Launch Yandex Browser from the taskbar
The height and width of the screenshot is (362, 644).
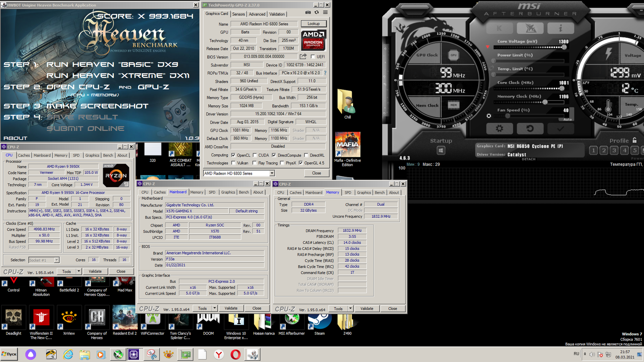click(x=219, y=354)
